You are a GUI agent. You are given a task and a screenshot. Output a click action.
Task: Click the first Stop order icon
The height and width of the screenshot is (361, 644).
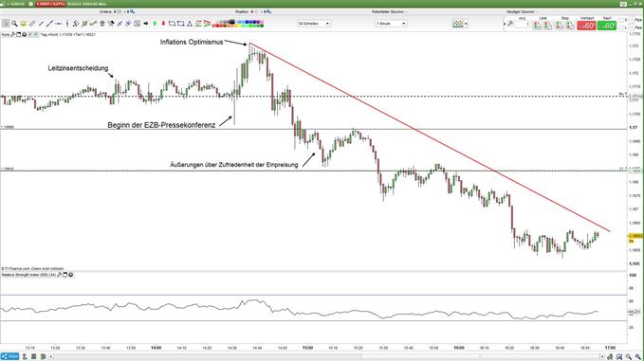click(x=560, y=26)
